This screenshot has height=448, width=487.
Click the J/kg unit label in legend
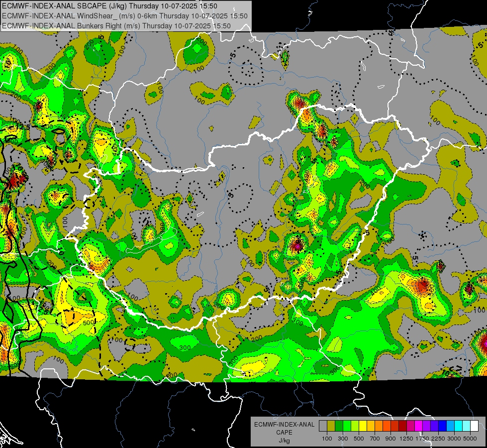pyautogui.click(x=284, y=441)
